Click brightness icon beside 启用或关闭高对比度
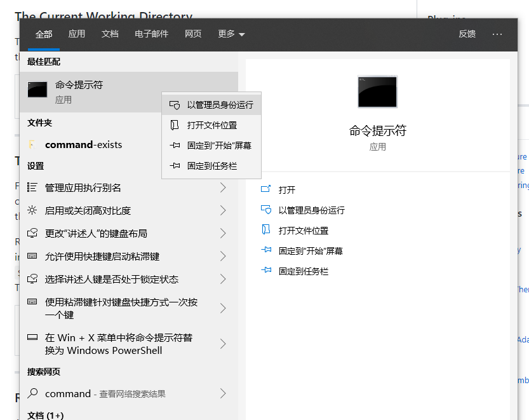This screenshot has height=420, width=529. pyautogui.click(x=32, y=210)
